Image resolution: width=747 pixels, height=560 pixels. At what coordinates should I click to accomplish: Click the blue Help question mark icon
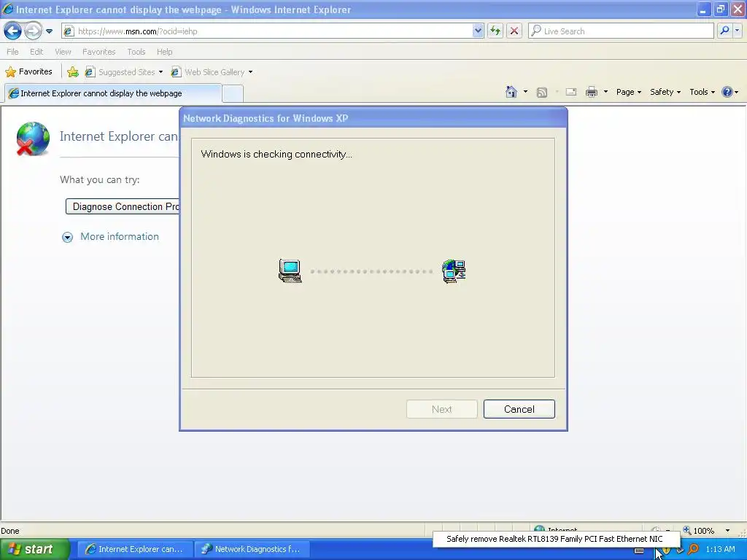point(727,92)
